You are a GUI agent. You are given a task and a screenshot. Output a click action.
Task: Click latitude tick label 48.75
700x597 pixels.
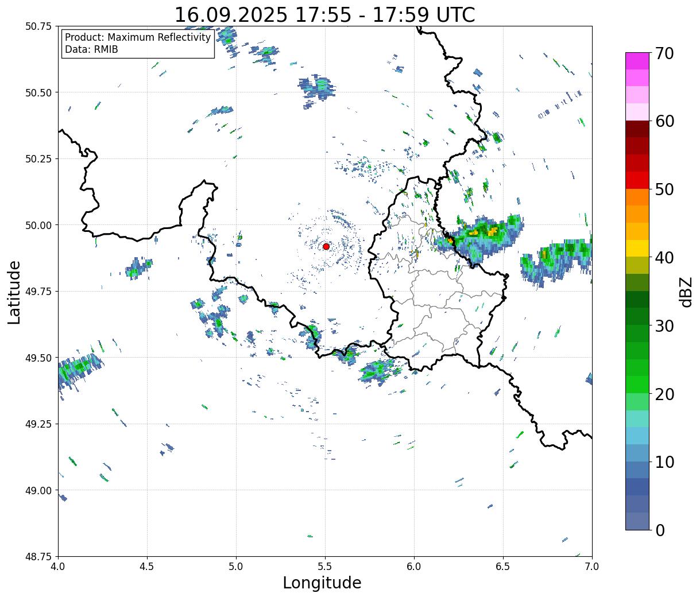(x=38, y=556)
